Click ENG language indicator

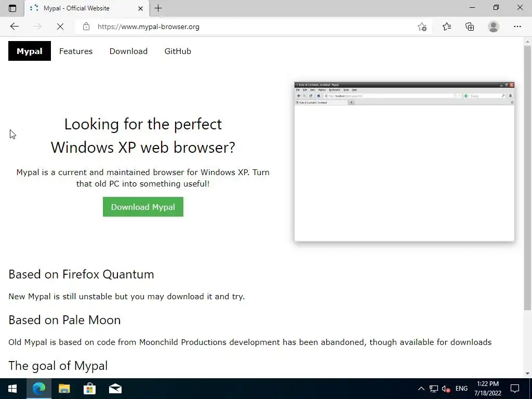pos(461,389)
